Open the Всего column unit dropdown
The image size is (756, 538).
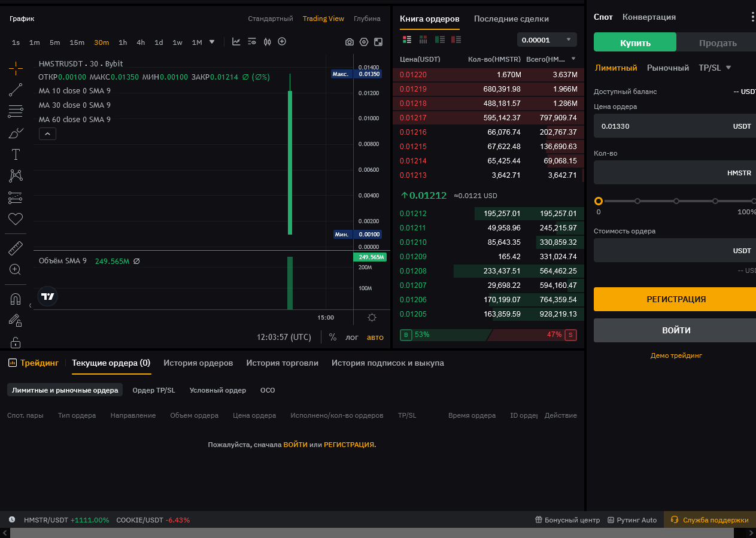573,59
